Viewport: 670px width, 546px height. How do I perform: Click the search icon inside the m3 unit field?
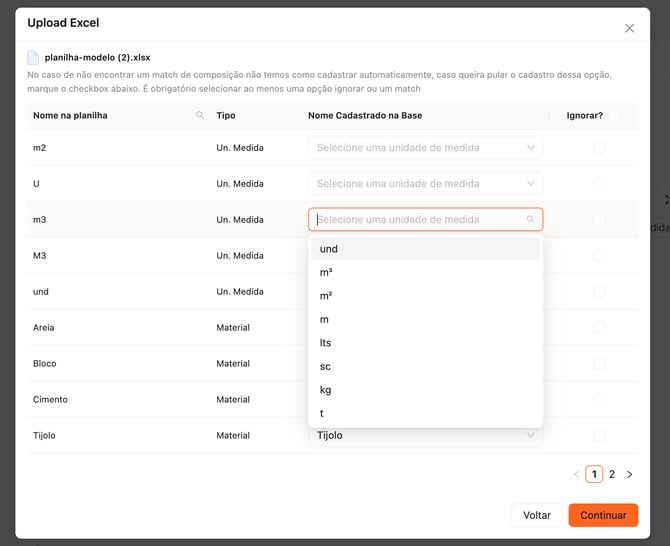[x=530, y=220]
